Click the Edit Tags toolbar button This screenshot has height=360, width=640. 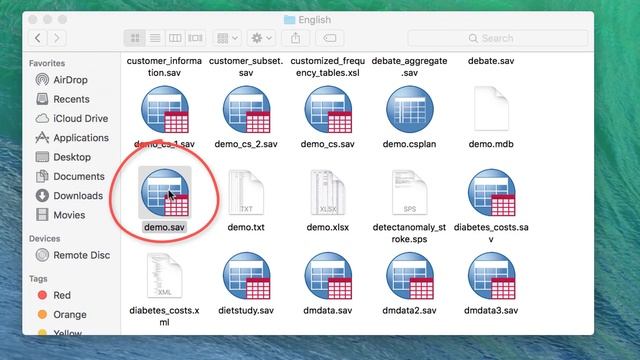coord(329,38)
